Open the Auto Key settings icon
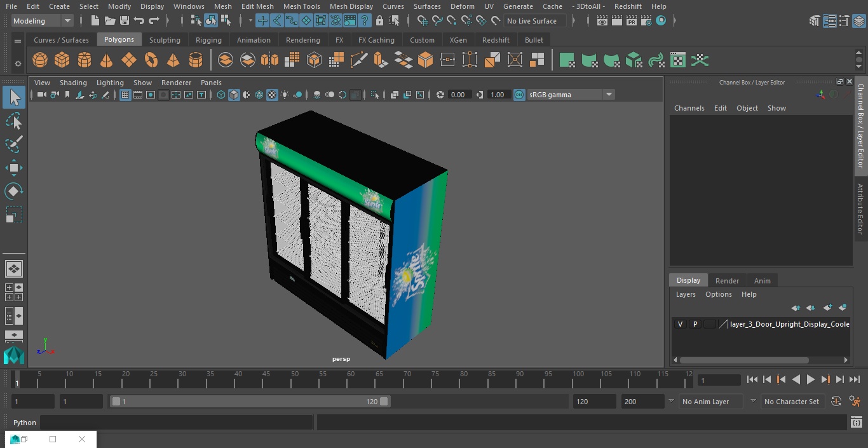The height and width of the screenshot is (448, 868). pos(855,402)
